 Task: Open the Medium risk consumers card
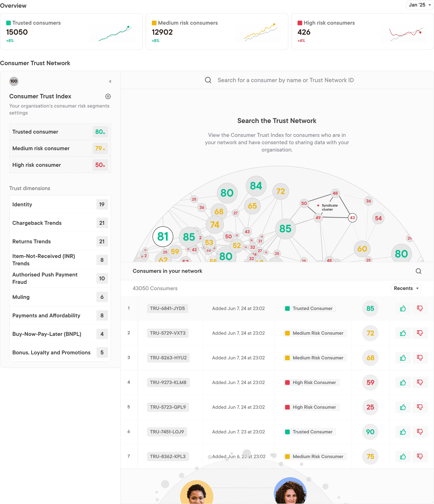tap(217, 32)
